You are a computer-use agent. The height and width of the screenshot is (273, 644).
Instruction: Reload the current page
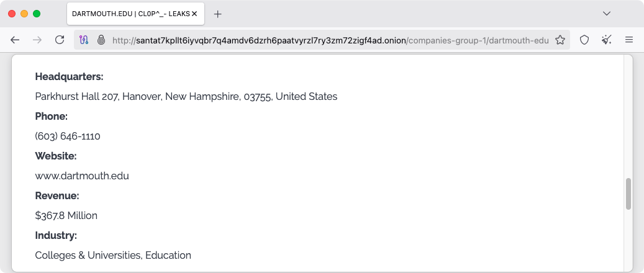[x=60, y=40]
